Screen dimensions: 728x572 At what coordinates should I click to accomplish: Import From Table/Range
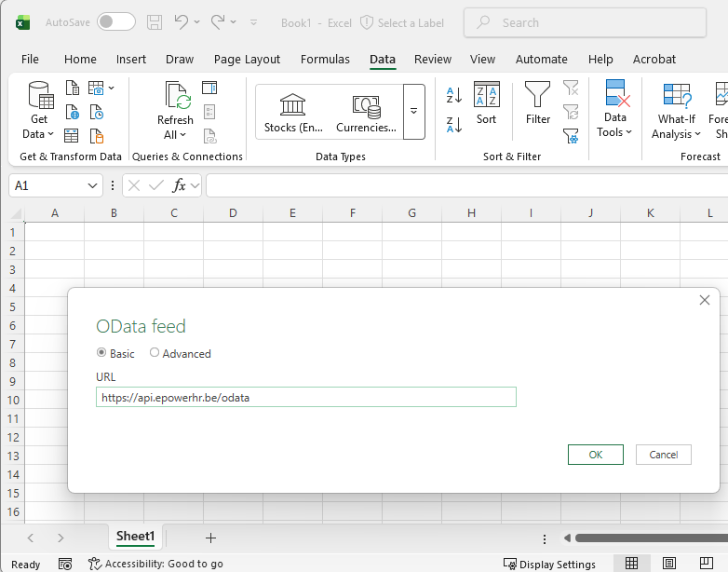(x=71, y=136)
